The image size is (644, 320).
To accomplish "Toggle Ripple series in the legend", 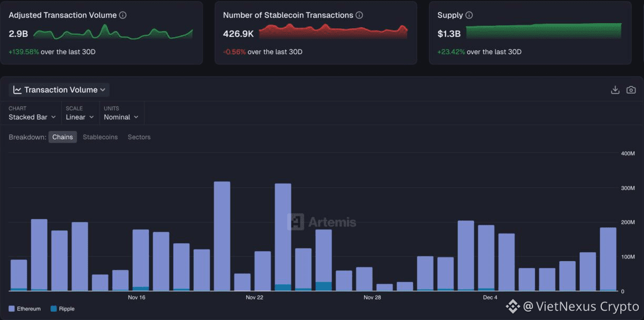I will point(63,309).
